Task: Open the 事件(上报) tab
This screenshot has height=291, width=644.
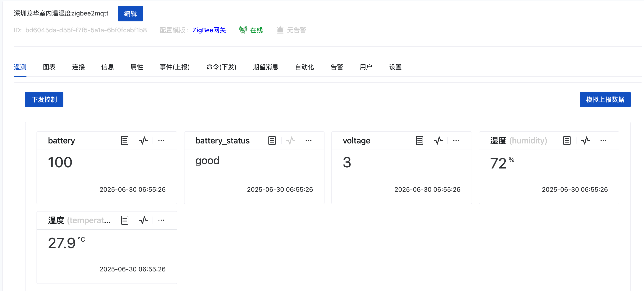Action: pos(175,67)
